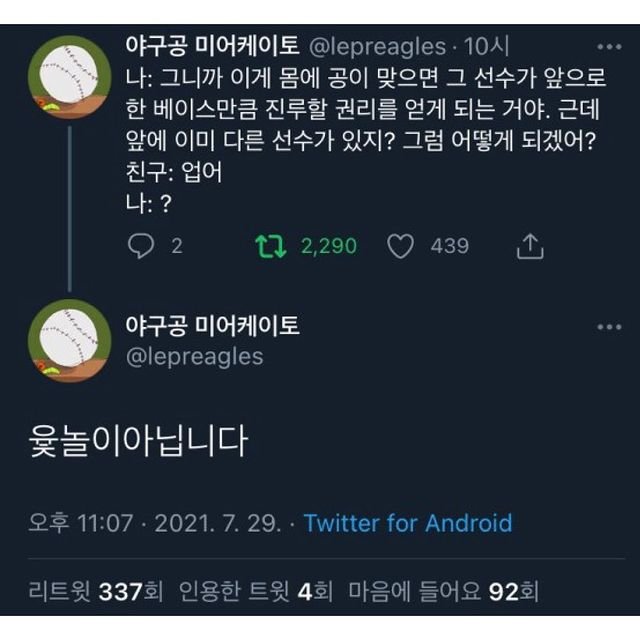Click the green retweet icon
Screen dimensions: 640x640
[x=270, y=245]
